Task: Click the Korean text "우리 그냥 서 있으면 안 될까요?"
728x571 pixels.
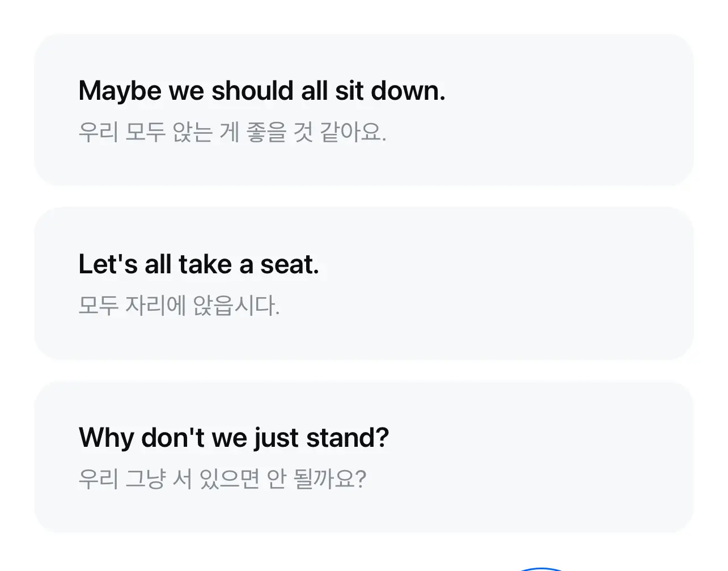Action: pos(222,479)
